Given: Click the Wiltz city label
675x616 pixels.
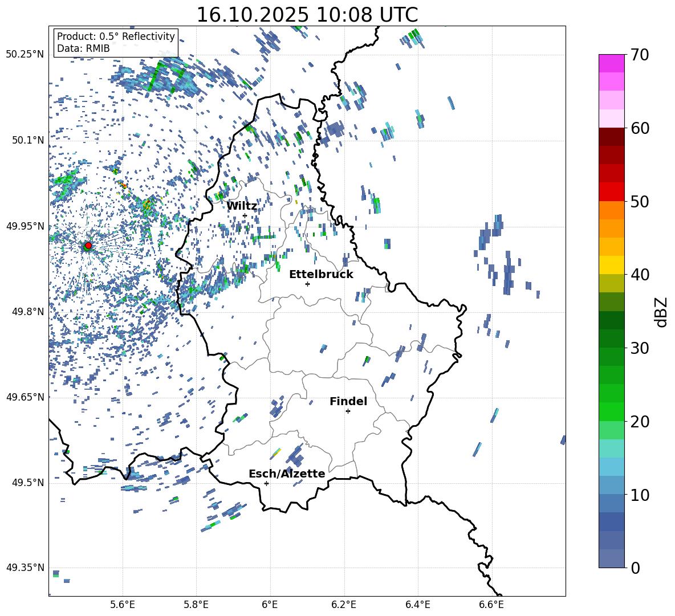Looking at the screenshot, I should click(242, 206).
